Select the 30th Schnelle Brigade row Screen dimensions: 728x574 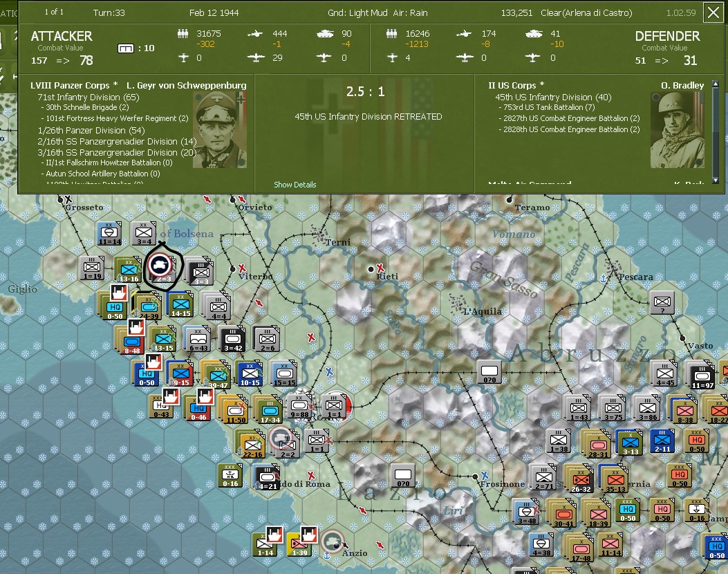pos(85,107)
